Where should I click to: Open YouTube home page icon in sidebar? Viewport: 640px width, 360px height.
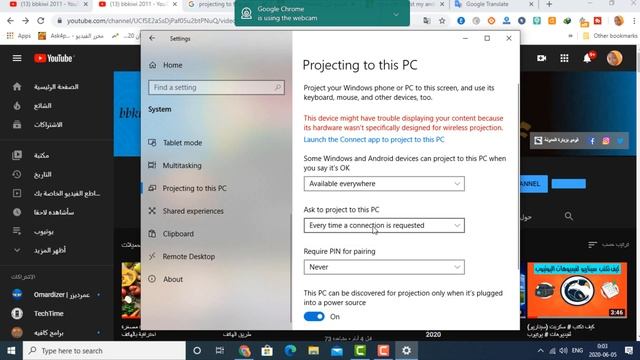17,87
